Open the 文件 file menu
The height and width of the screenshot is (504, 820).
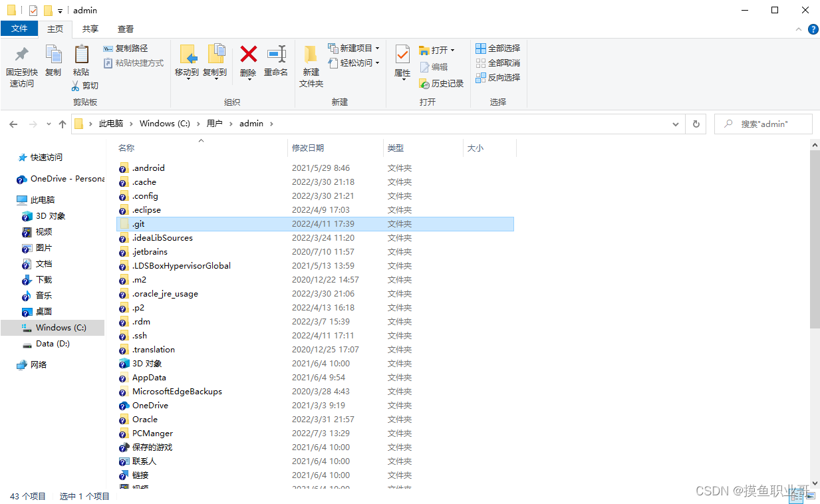click(x=19, y=29)
